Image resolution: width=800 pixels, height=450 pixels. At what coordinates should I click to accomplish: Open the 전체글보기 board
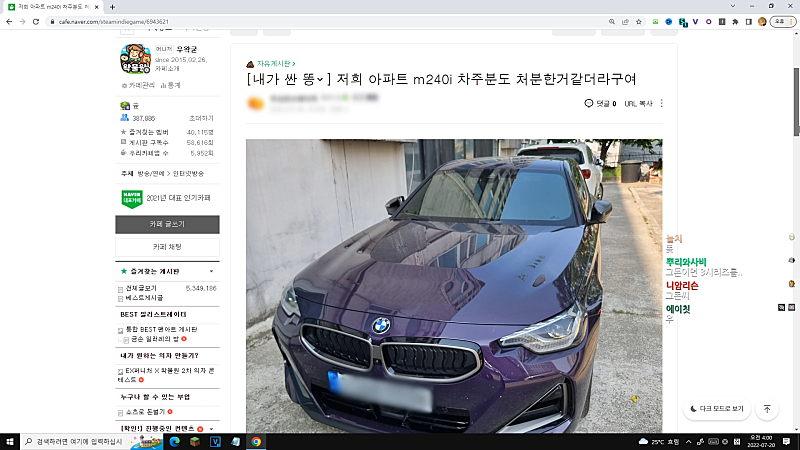point(140,288)
